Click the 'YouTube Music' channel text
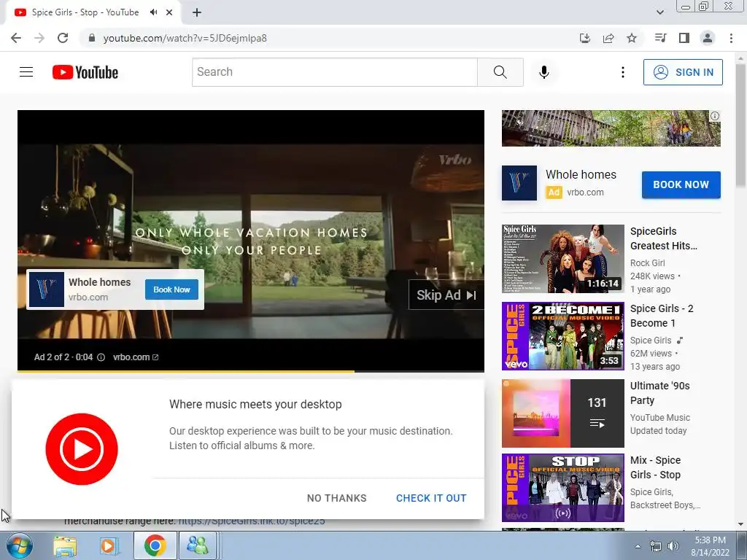 (659, 418)
